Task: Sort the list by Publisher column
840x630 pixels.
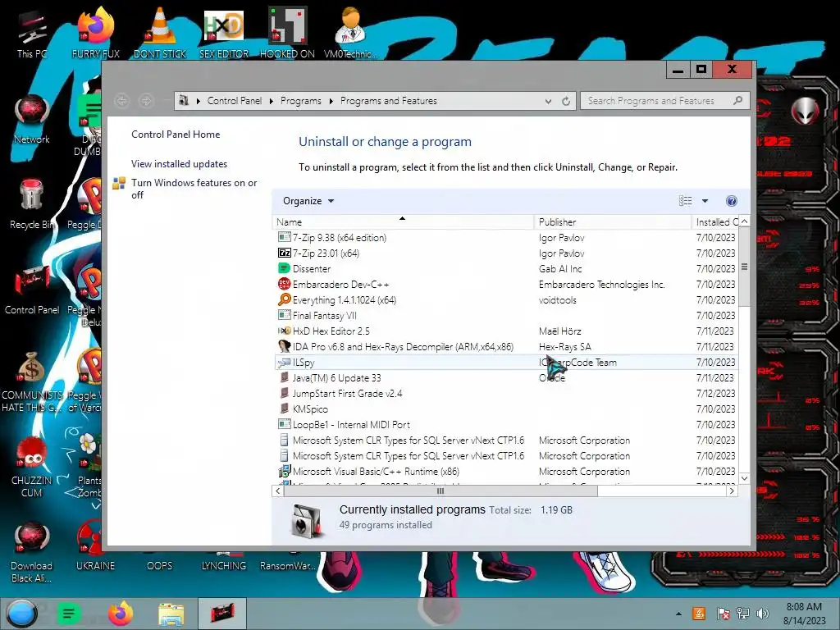Action: (613, 221)
